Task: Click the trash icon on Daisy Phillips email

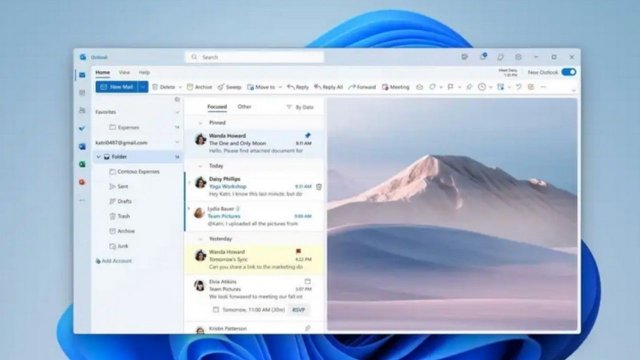Action: pyautogui.click(x=319, y=187)
